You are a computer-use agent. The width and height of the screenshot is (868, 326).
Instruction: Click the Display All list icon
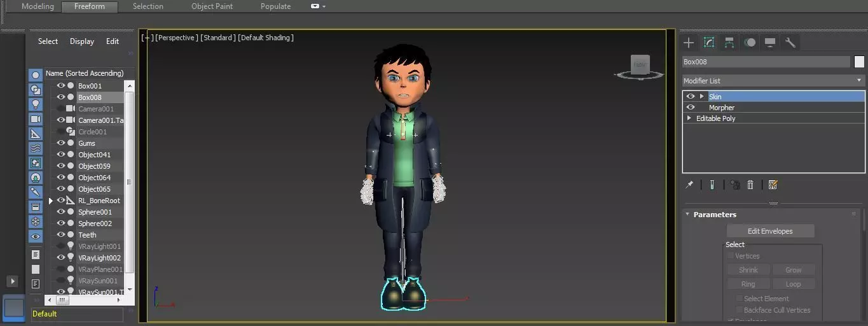click(36, 255)
